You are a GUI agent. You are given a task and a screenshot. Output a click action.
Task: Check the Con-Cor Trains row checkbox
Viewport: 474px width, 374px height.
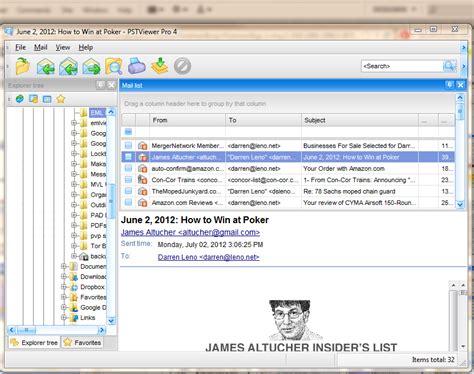tap(128, 180)
